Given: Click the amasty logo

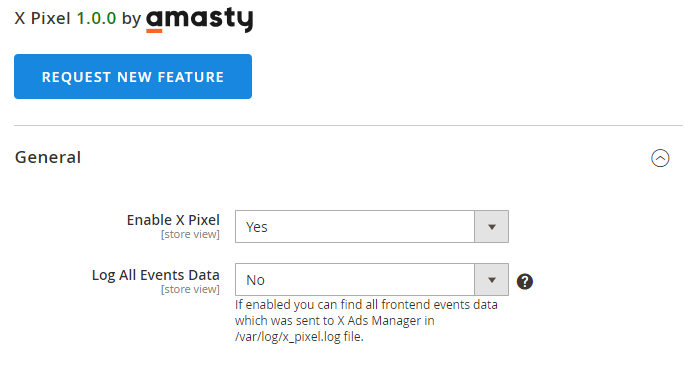Looking at the screenshot, I should [x=200, y=20].
